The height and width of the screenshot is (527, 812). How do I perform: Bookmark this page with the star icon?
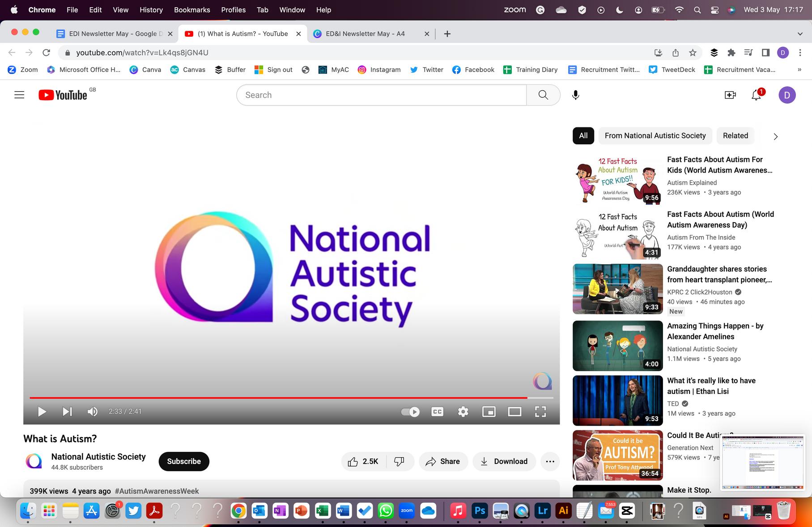693,53
